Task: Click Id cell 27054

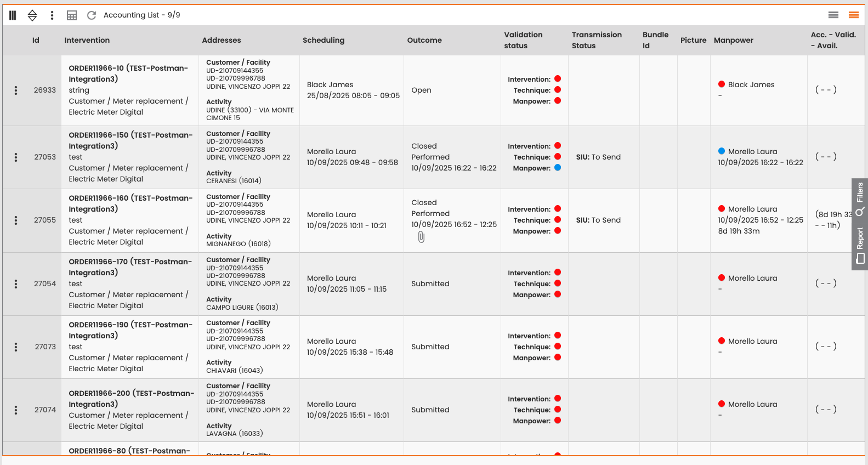Action: pyautogui.click(x=45, y=284)
